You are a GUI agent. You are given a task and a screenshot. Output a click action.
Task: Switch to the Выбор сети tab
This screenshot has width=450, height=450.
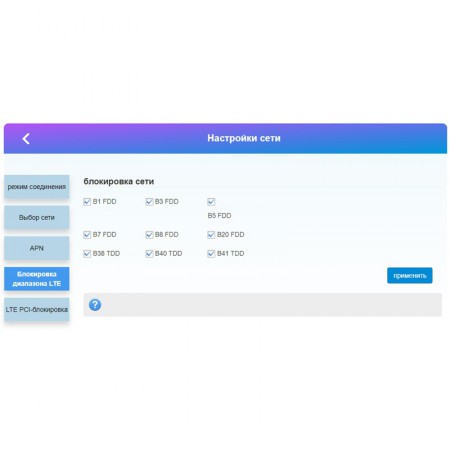(37, 217)
